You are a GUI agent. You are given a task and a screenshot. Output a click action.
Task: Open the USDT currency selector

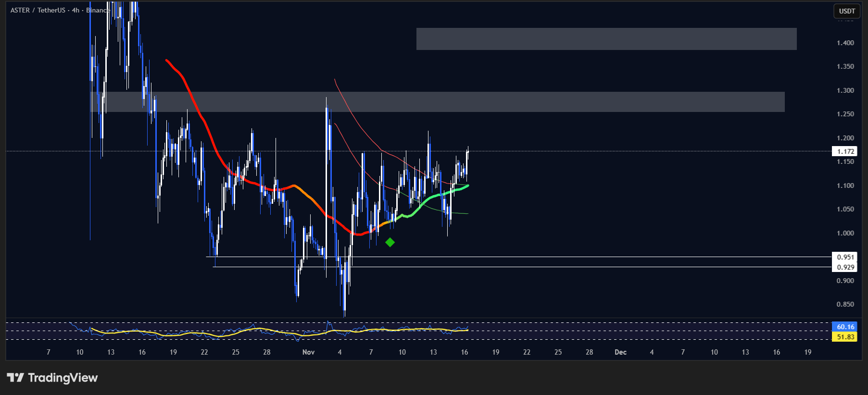coord(847,11)
